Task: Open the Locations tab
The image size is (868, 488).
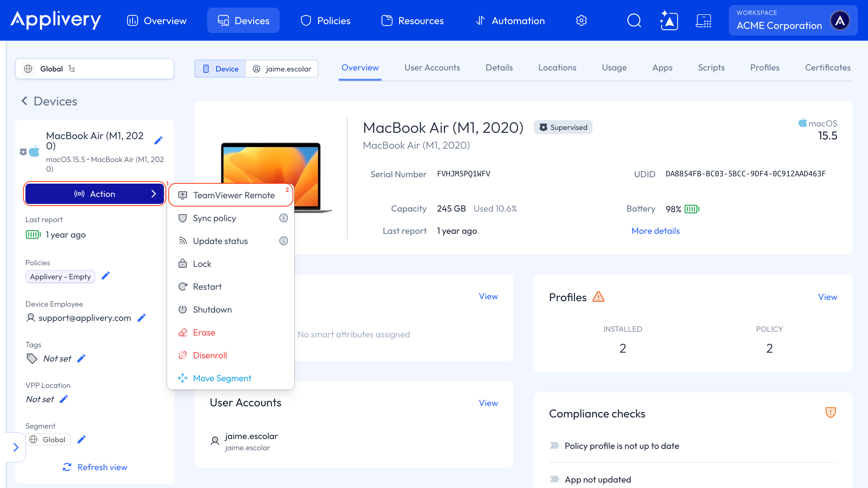Action: coord(557,68)
